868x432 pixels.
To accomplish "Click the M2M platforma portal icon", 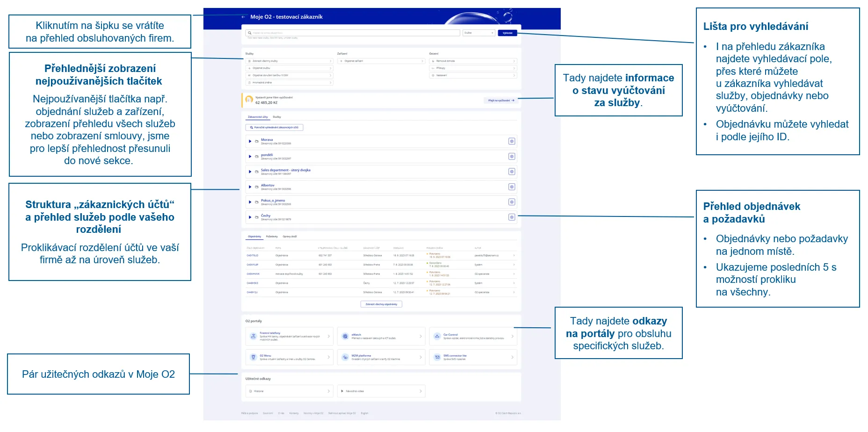I will [345, 357].
